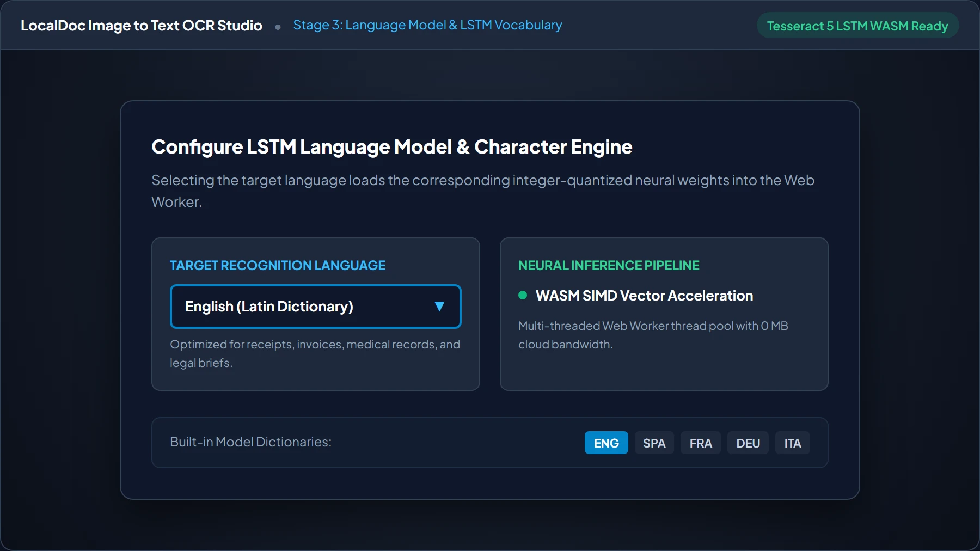The height and width of the screenshot is (551, 980).
Task: Switch to the ITA dictionary chip
Action: point(793,443)
